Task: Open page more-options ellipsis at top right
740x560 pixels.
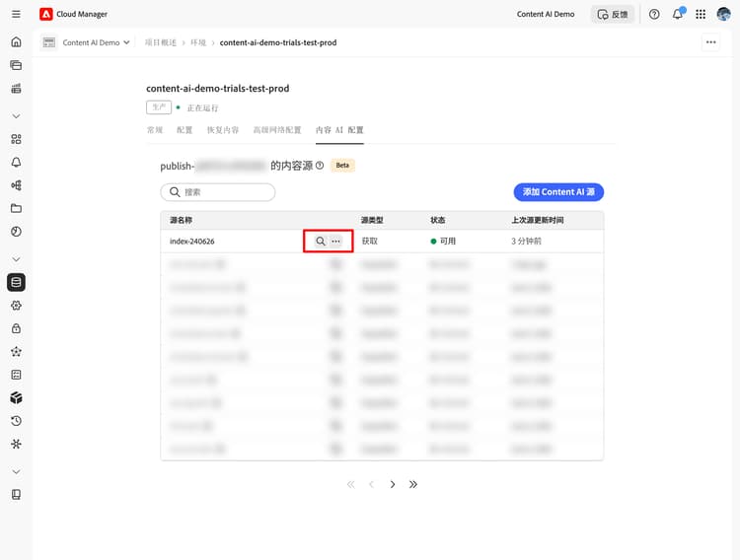Action: click(711, 42)
